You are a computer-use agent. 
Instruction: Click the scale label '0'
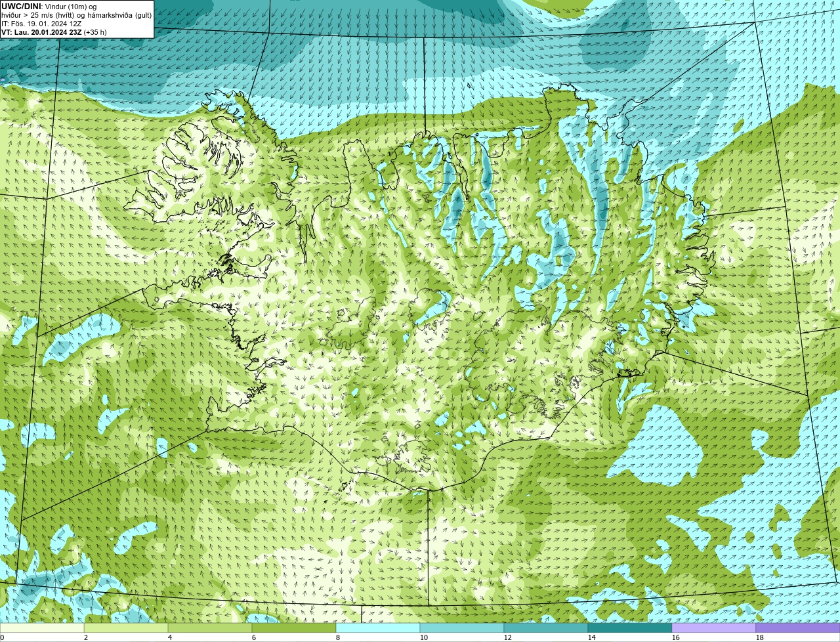click(x=2, y=637)
